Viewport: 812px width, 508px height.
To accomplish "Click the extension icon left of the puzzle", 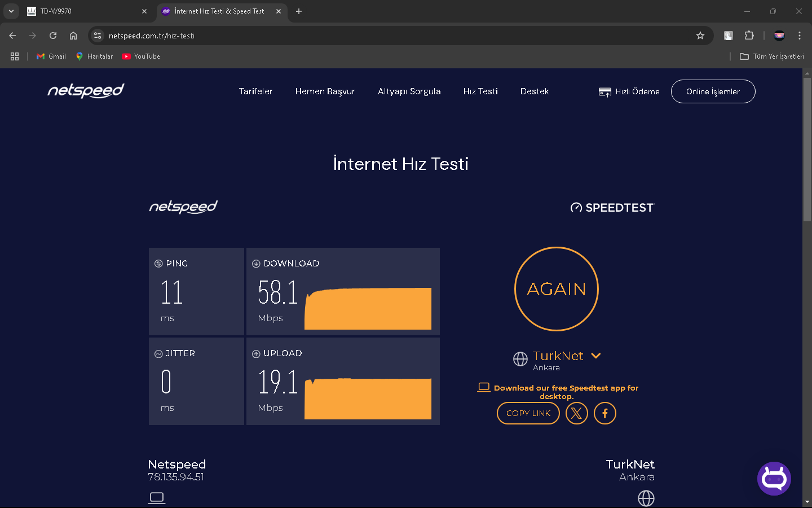I will [x=729, y=36].
